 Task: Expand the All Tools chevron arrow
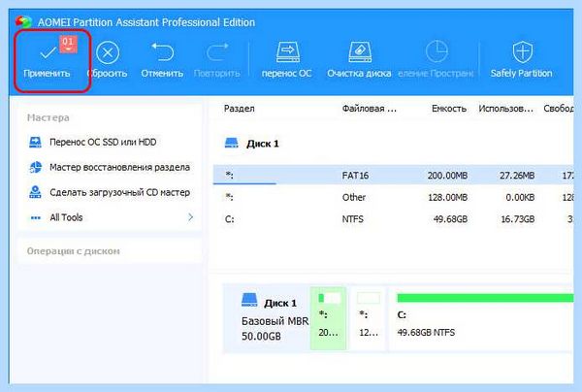(x=190, y=217)
